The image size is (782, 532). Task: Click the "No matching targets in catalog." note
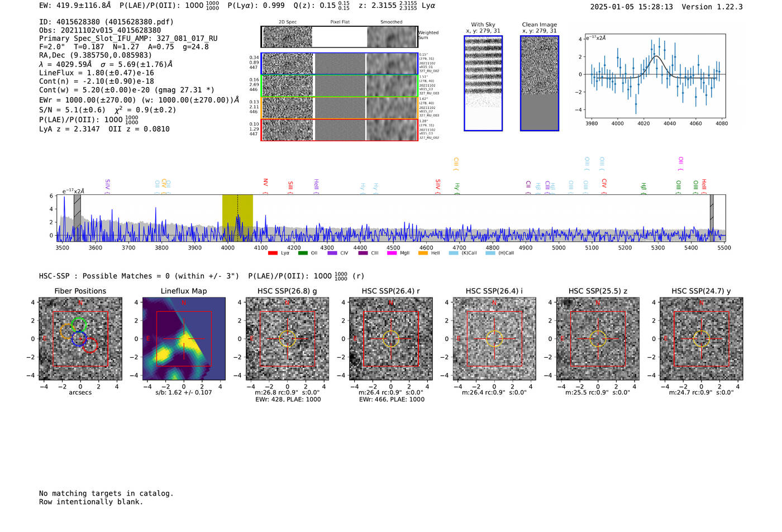[x=106, y=493]
